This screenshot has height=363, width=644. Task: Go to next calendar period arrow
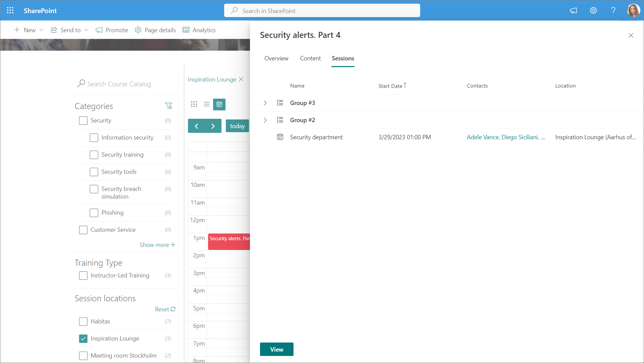(213, 126)
